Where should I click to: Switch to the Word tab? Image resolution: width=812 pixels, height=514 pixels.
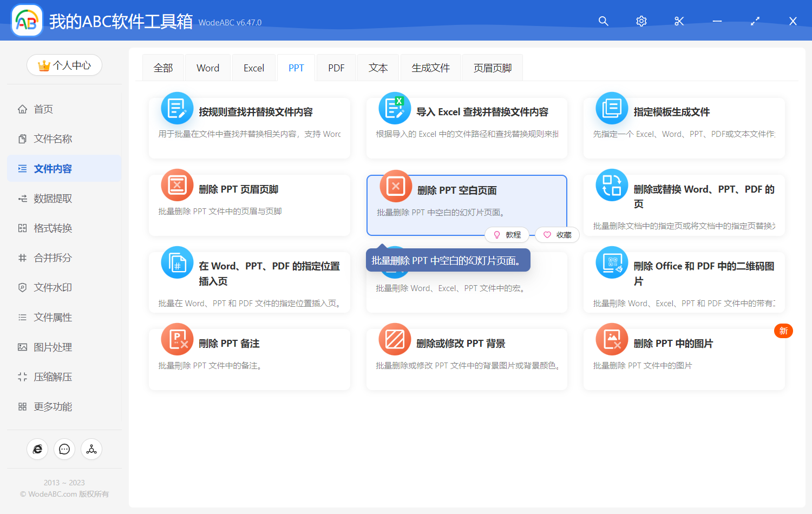208,68
